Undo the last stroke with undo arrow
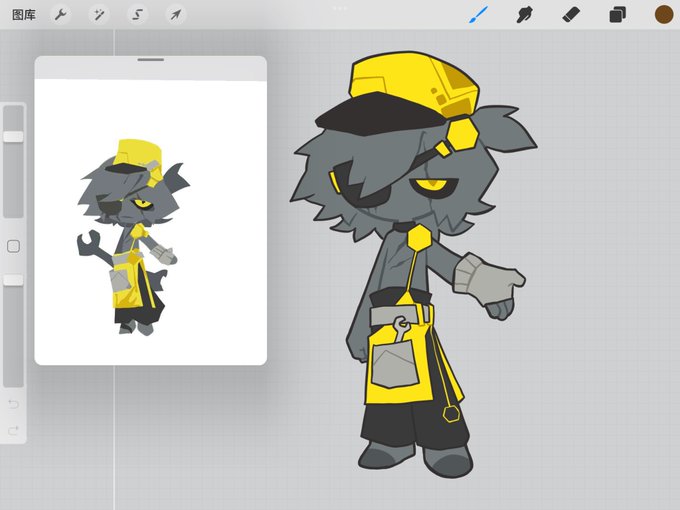Viewport: 680px width, 510px height. coord(13,404)
